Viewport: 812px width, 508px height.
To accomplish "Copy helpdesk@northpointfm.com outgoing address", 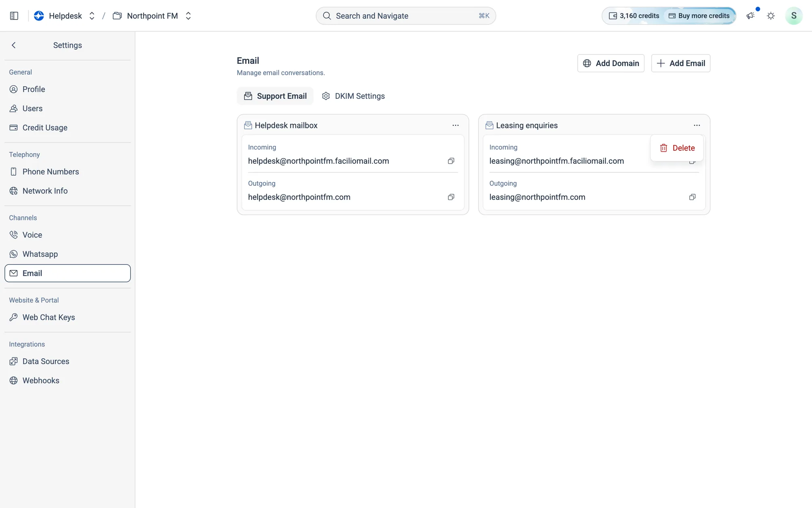I will click(x=451, y=197).
